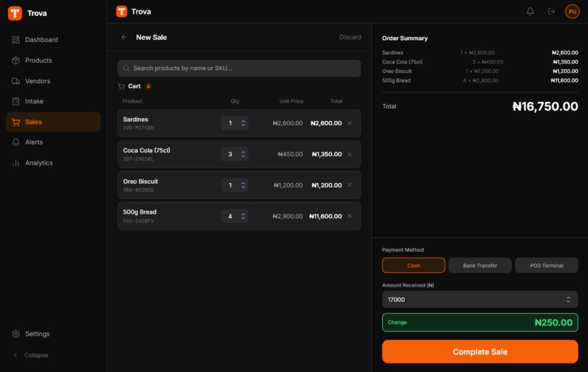The width and height of the screenshot is (588, 372).
Task: Click the Trova logo in the top header
Action: coord(122,12)
